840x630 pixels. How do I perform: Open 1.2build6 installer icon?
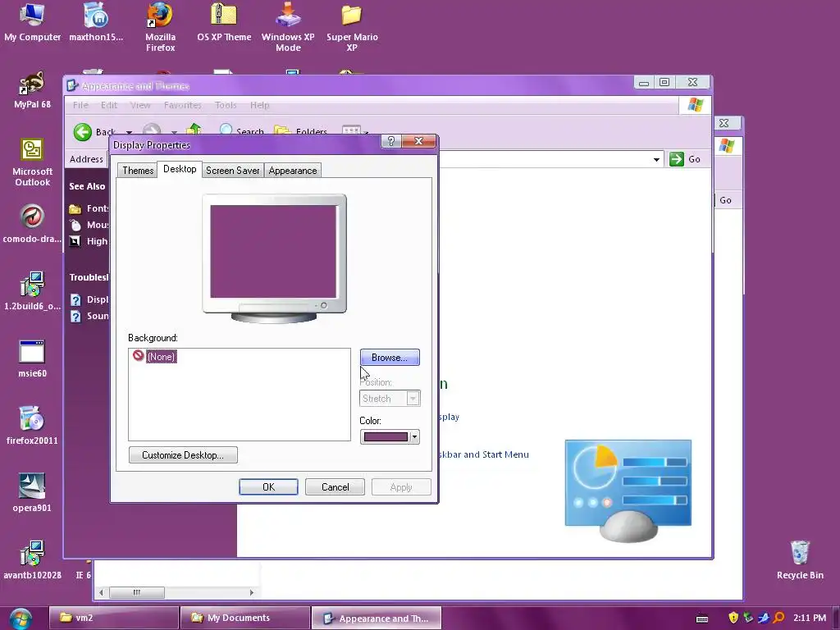click(x=32, y=291)
